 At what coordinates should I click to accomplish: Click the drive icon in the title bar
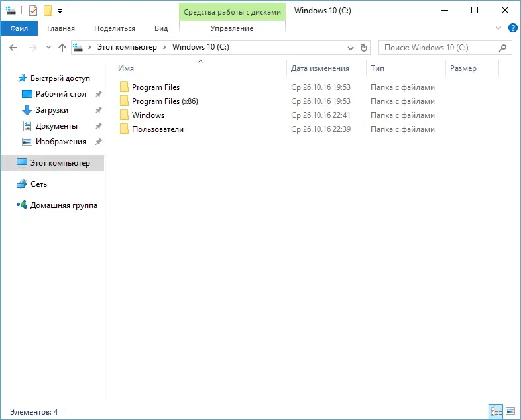[11, 11]
